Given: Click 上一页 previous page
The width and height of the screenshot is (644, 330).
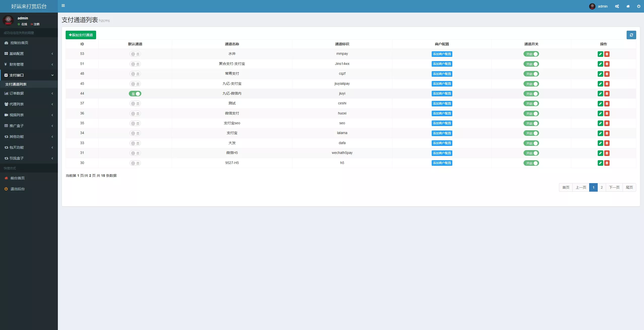Looking at the screenshot, I should pos(581,187).
